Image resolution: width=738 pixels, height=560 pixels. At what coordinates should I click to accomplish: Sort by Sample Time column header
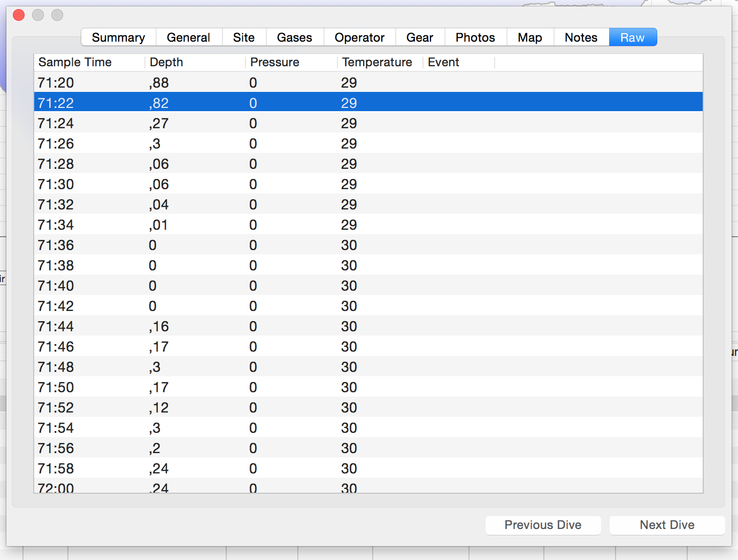[75, 63]
